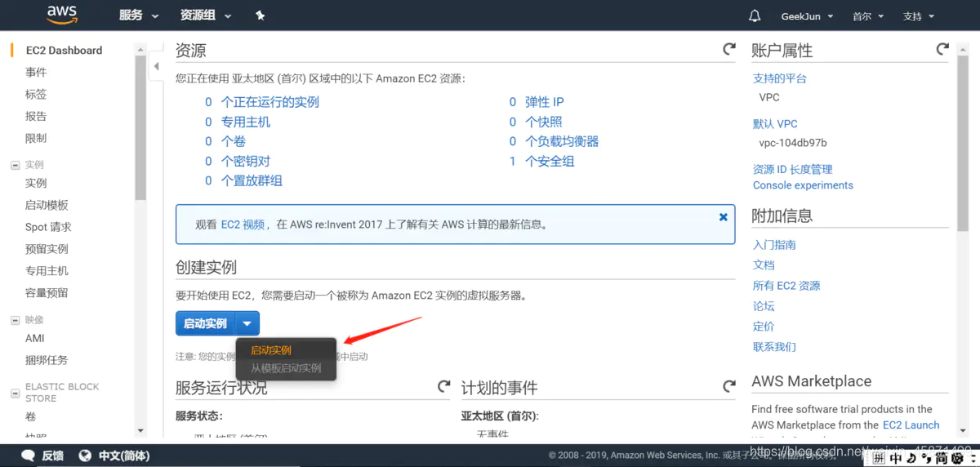Open 实例 instances page in sidebar
This screenshot has height=467, width=980.
tap(36, 183)
